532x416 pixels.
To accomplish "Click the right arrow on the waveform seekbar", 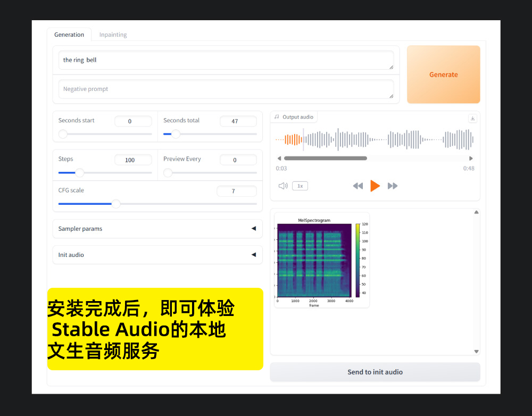I will coord(470,158).
